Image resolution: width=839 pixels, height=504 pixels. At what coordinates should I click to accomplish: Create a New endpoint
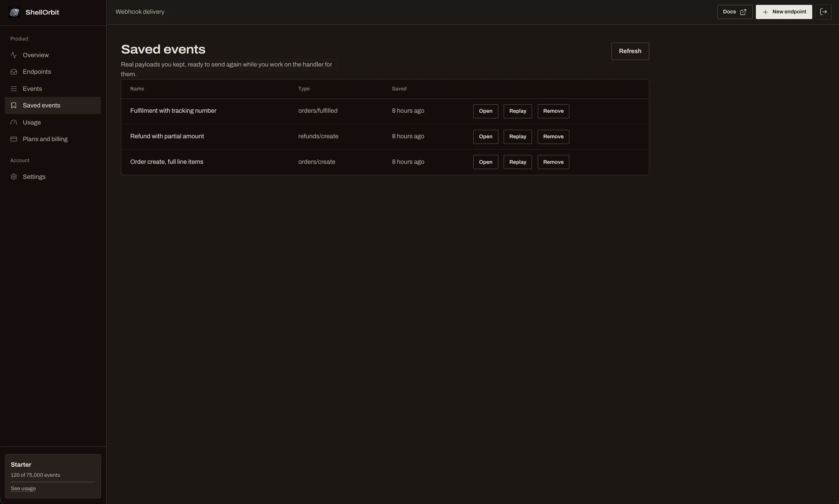(783, 12)
